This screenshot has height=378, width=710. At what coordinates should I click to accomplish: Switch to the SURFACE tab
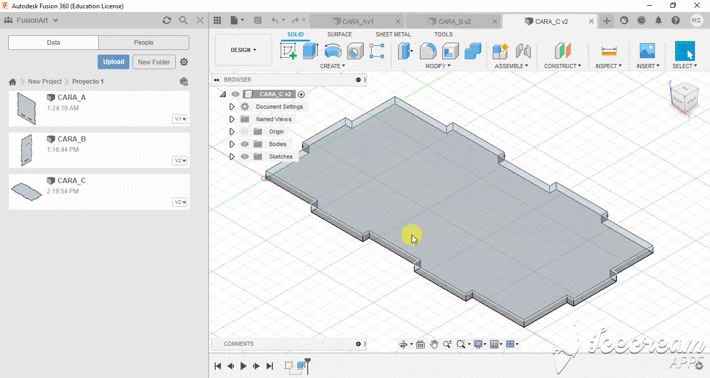[339, 34]
